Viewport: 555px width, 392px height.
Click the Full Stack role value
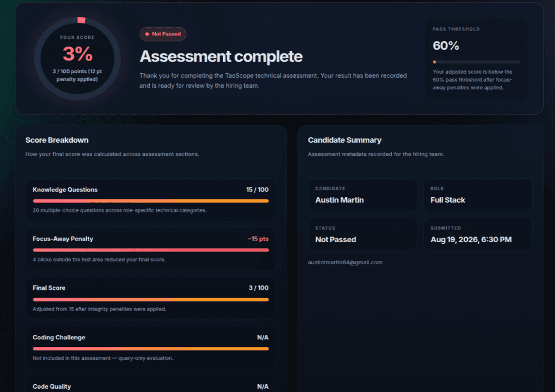coord(447,200)
